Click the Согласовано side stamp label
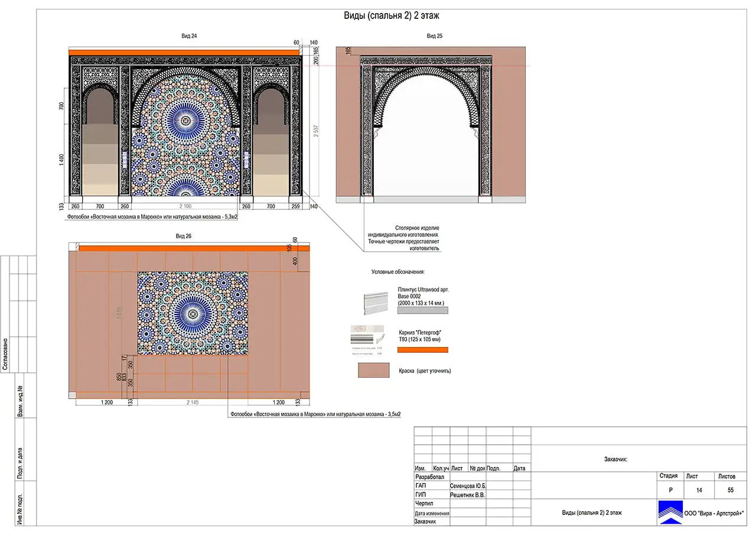 coord(5,354)
